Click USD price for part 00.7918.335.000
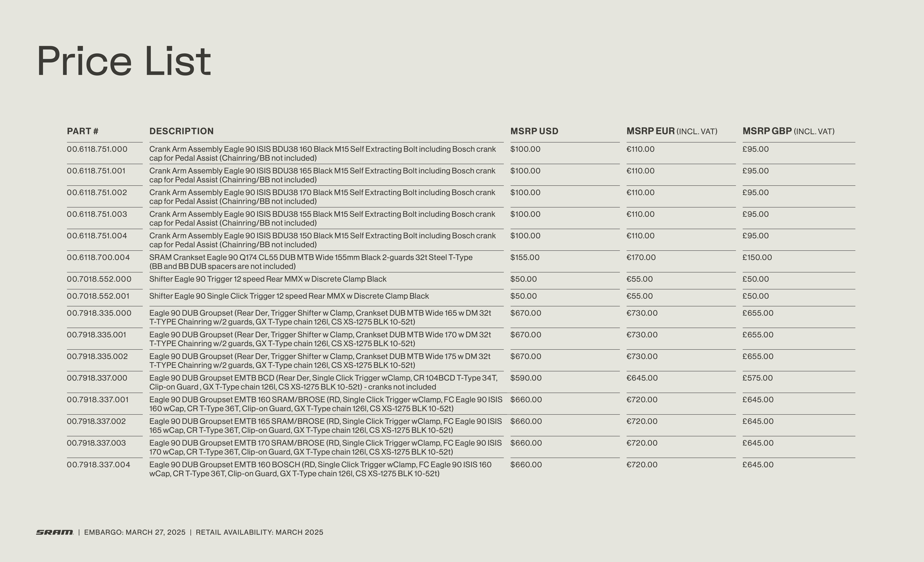Viewport: 924px width, 562px height. click(526, 313)
